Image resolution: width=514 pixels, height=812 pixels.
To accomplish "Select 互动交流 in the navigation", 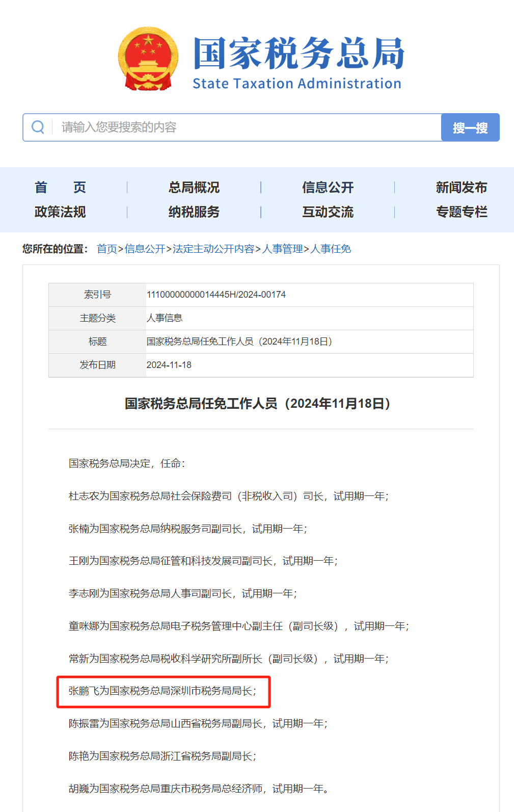I will click(x=328, y=212).
